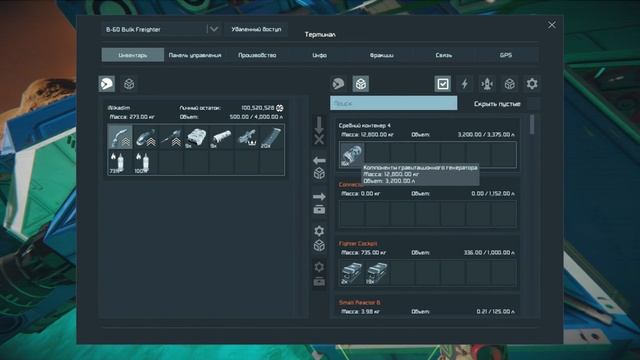The height and width of the screenshot is (360, 640).
Task: Select the hand drill in player inventory
Action: (171, 137)
